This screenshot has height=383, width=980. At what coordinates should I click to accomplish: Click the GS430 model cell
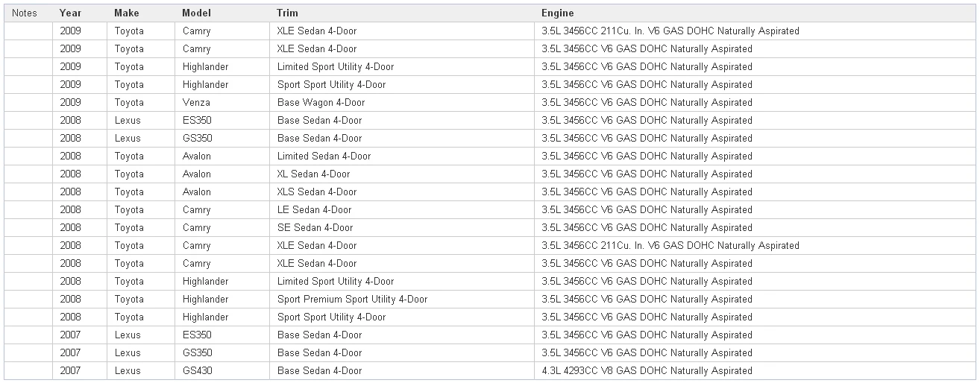click(197, 370)
